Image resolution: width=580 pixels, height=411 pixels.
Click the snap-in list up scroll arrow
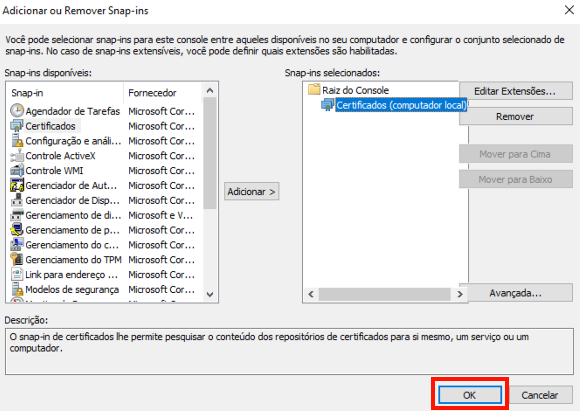210,90
